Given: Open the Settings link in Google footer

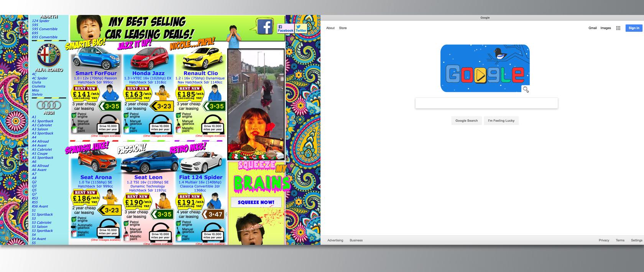Looking at the screenshot, I should [x=636, y=240].
